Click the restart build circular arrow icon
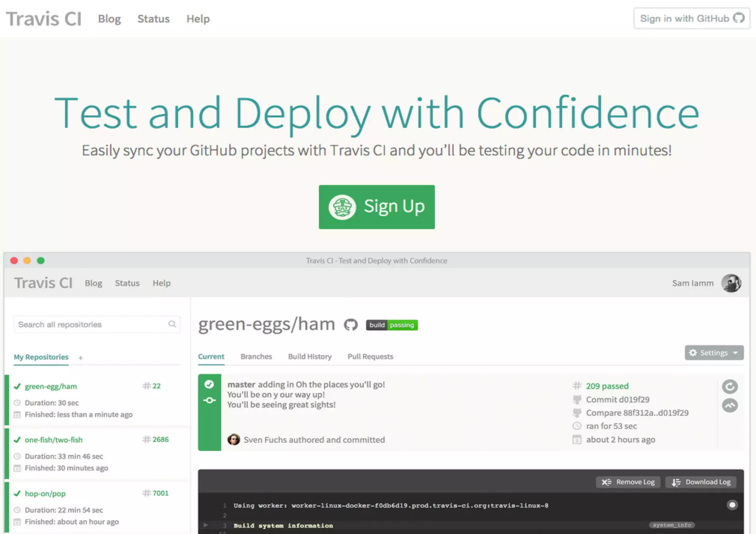This screenshot has width=756, height=534. pos(729,386)
